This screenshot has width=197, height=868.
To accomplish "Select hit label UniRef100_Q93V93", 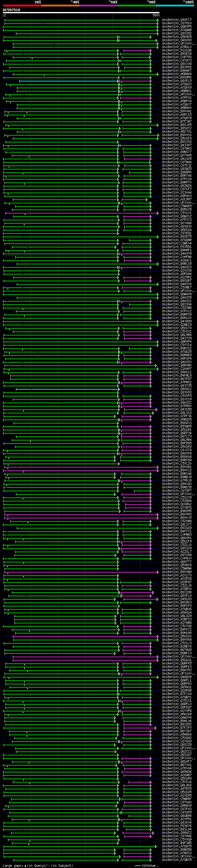I will click(x=177, y=393).
